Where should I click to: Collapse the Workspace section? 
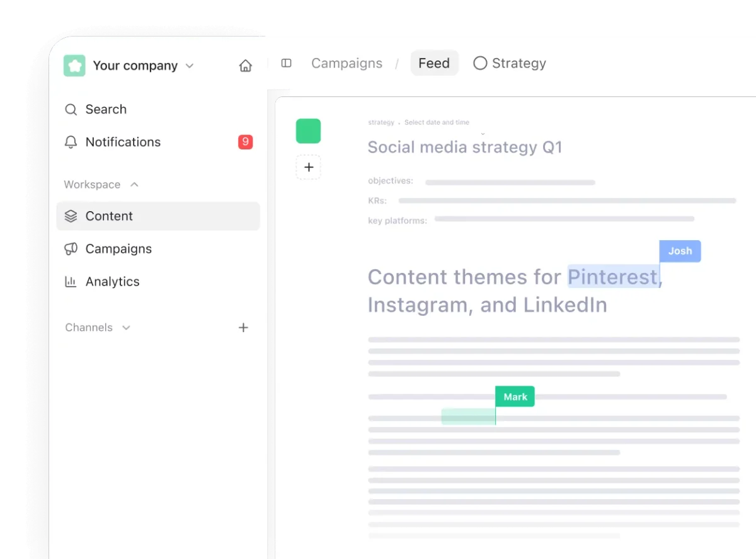pos(134,184)
